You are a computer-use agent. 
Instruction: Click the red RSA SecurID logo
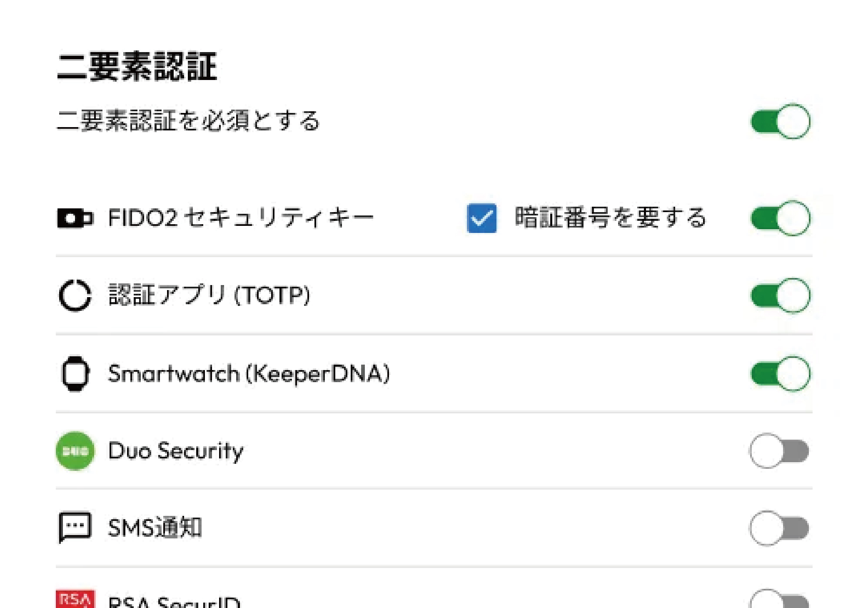[x=75, y=599]
